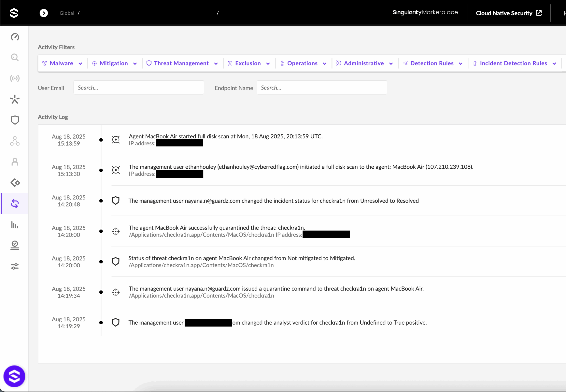Open the Singularity Marketplace link

pos(425,13)
